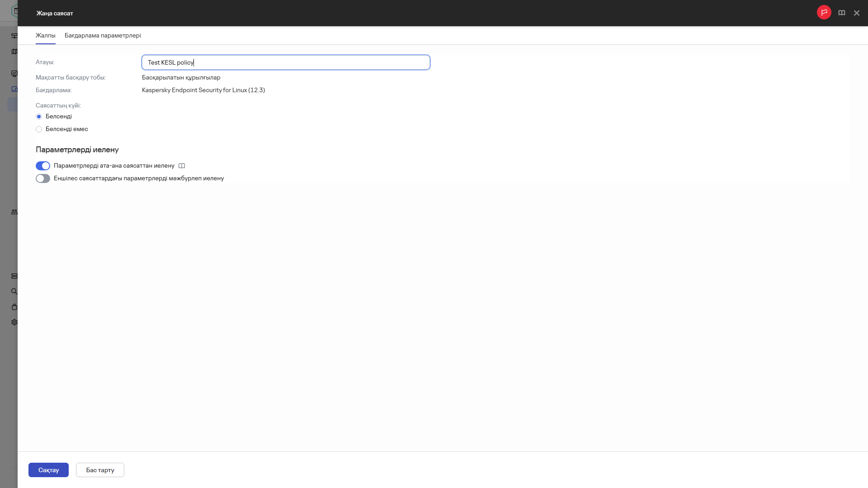Switch to Бағдарлама параметрлері tab
The width and height of the screenshot is (868, 488).
tap(103, 35)
